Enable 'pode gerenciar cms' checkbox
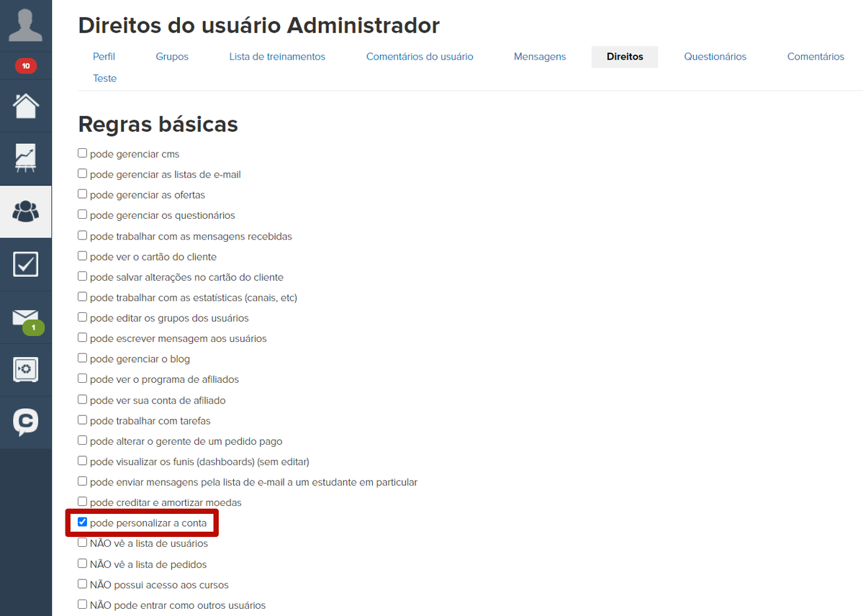 (83, 153)
